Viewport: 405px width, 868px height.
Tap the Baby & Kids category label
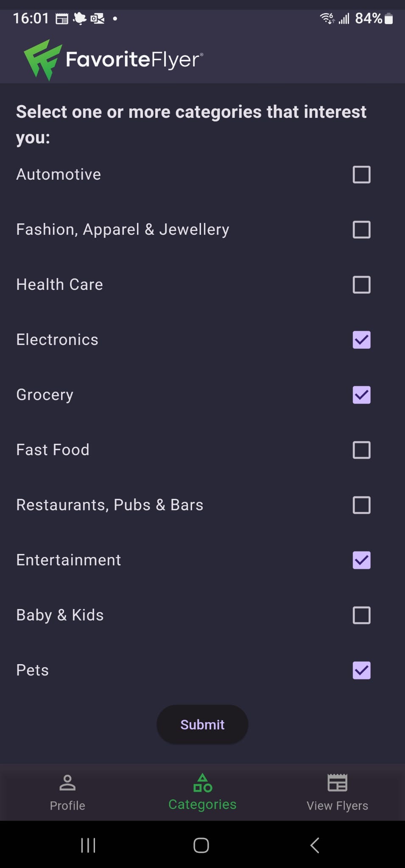point(60,615)
